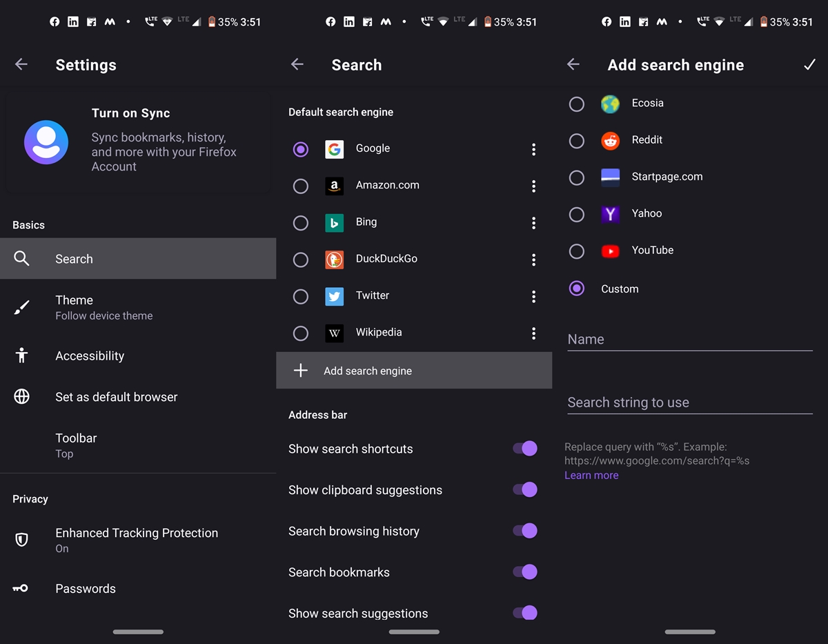Select Bing radio button
828x644 pixels.
pos(301,223)
